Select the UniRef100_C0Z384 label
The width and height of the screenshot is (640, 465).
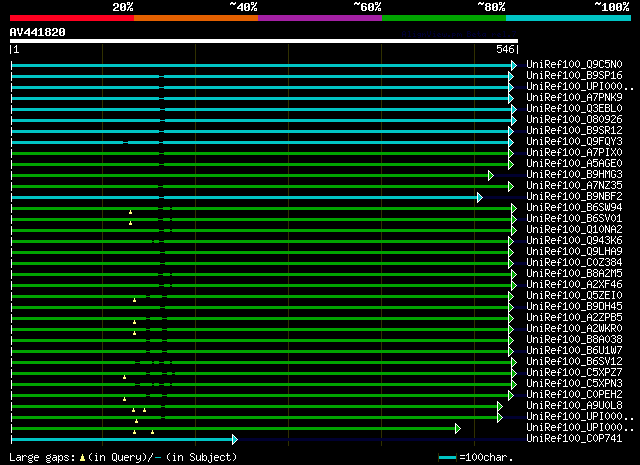(574, 263)
